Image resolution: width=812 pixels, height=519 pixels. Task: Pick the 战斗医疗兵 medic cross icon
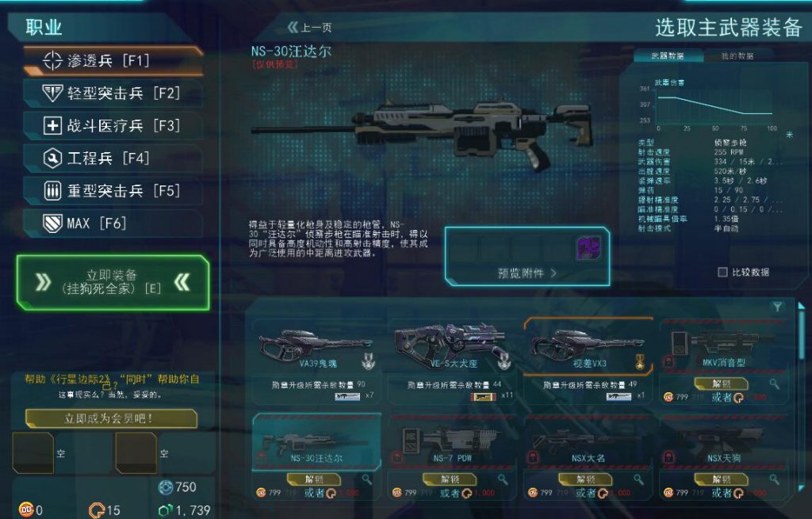pyautogui.click(x=52, y=126)
